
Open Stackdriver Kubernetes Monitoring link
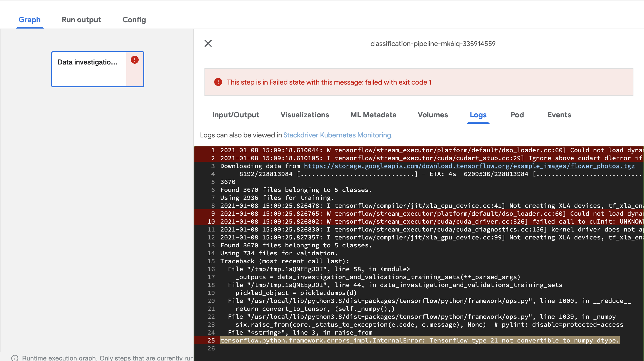337,135
